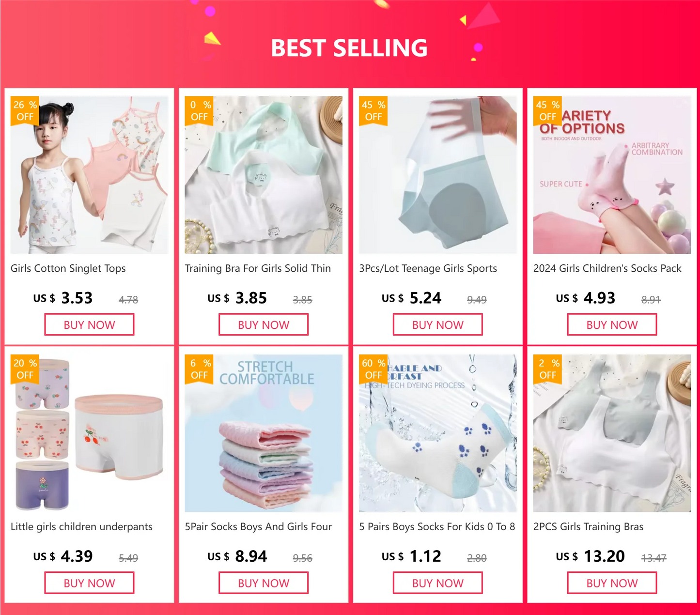The width and height of the screenshot is (700, 615).
Task: Click the 2% OFF badge on training bras
Action: (x=547, y=369)
